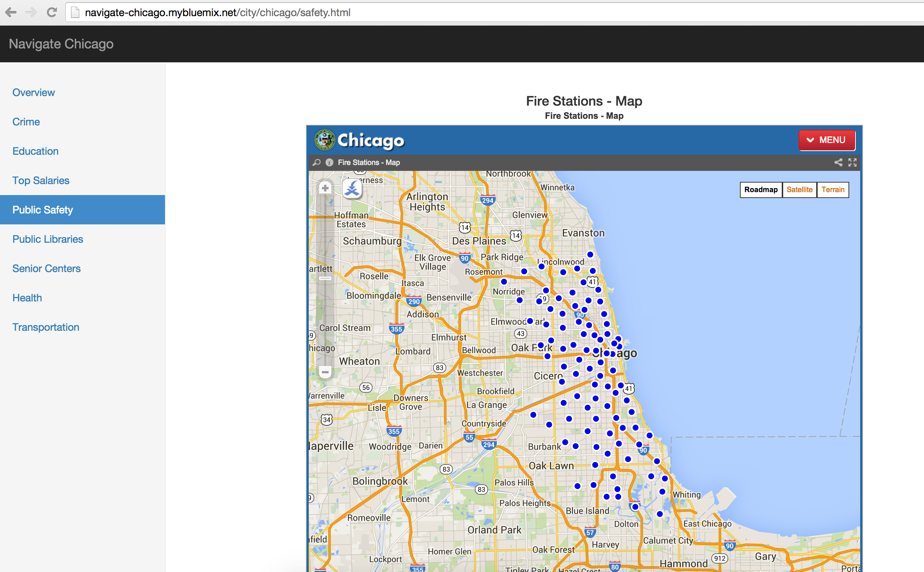
Task: Open the Crime section in sidebar
Action: (x=26, y=122)
